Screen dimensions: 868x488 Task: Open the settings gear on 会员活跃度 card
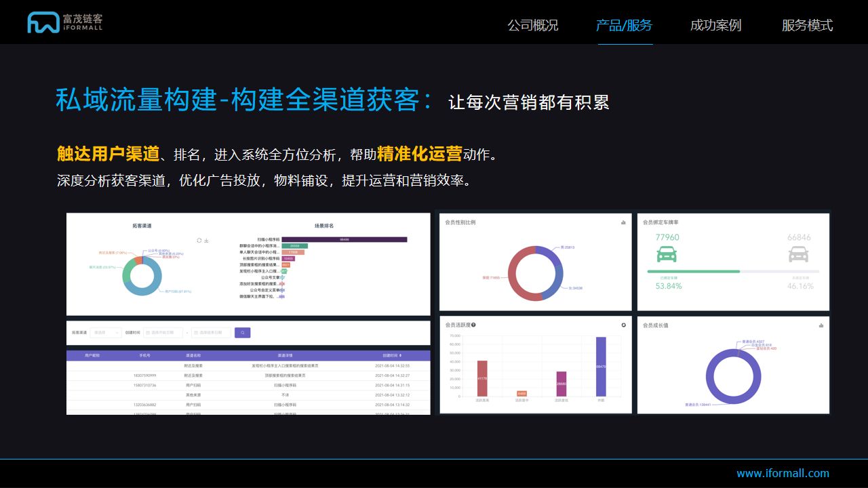click(x=623, y=325)
